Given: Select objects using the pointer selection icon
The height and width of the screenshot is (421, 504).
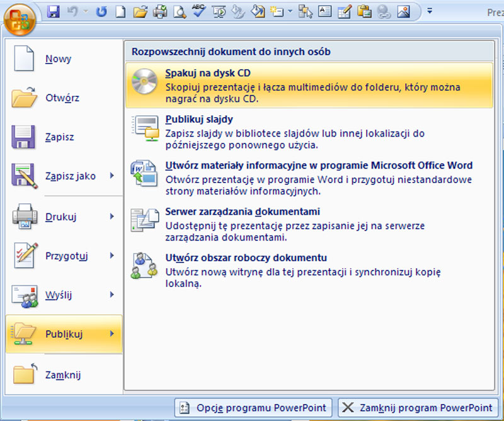Looking at the screenshot, I should pyautogui.click(x=305, y=12).
